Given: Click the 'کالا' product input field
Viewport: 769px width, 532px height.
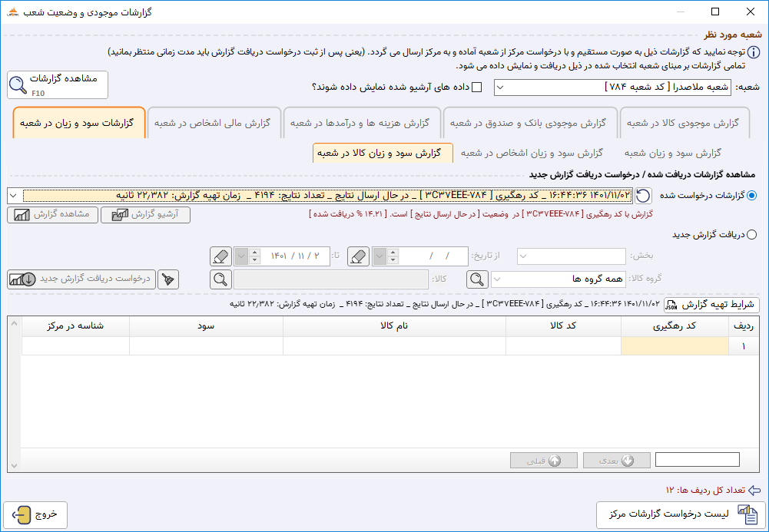Looking at the screenshot, I should coord(331,279).
